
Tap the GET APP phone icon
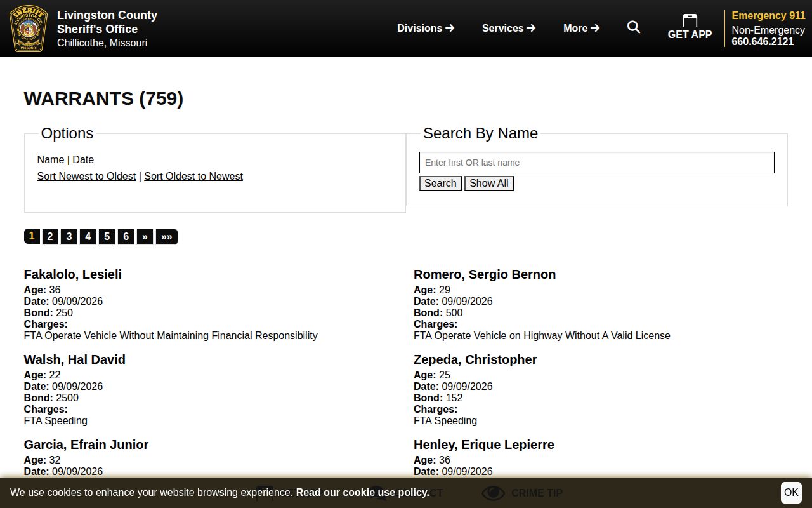(690, 20)
